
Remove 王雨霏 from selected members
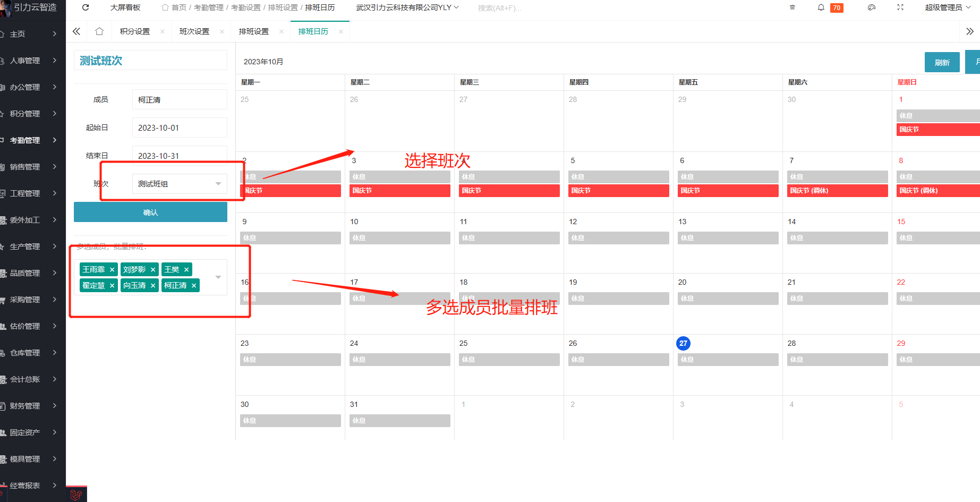112,270
